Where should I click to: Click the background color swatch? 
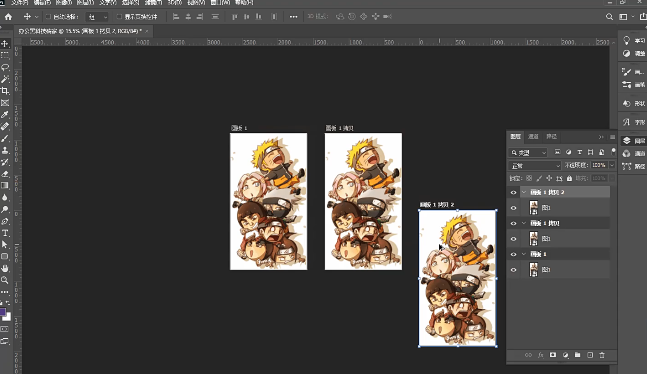tap(7, 317)
